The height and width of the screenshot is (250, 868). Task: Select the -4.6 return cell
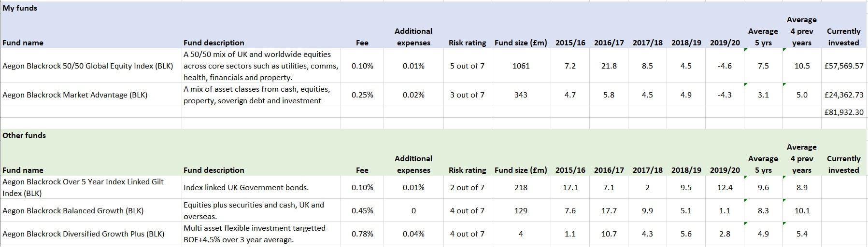725,66
